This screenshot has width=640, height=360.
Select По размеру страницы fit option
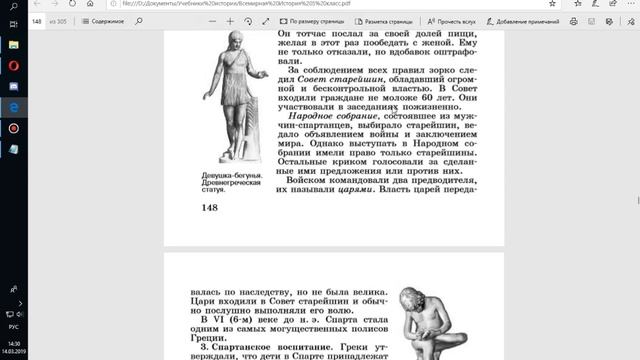coord(312,21)
